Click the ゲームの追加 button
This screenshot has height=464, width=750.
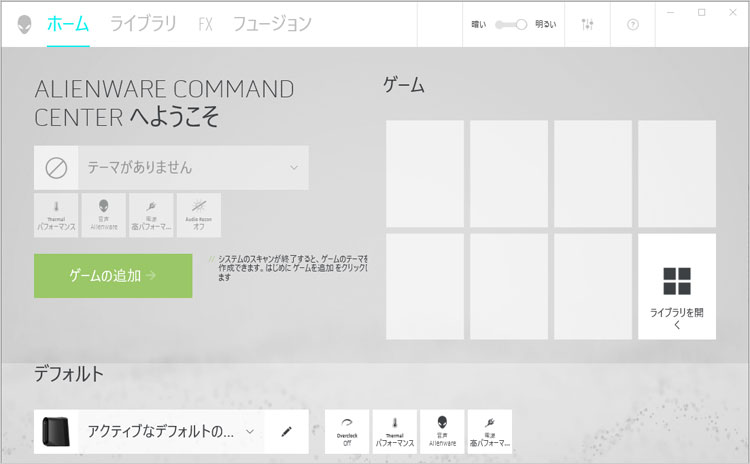[113, 276]
